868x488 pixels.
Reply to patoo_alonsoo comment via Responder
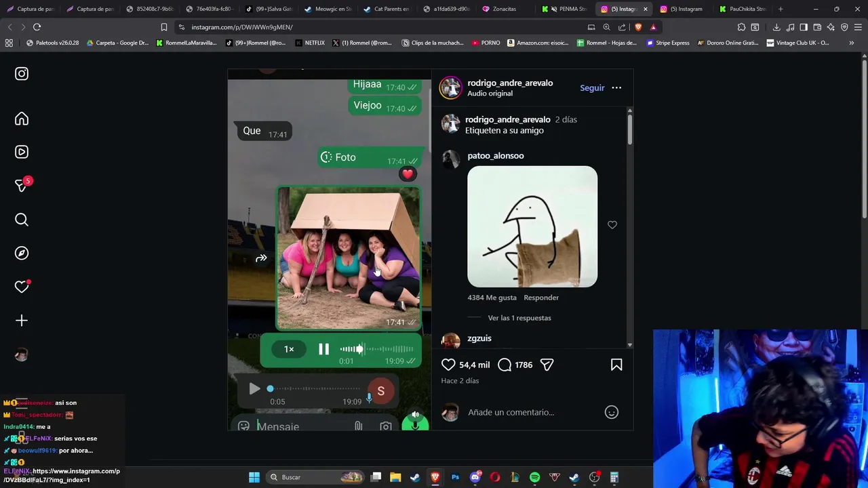[x=541, y=298]
